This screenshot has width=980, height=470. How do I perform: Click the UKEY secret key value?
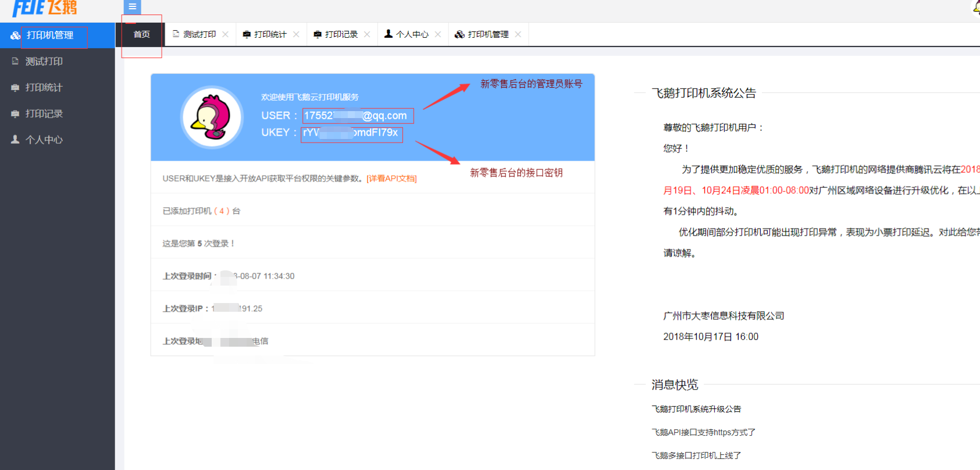tap(351, 134)
